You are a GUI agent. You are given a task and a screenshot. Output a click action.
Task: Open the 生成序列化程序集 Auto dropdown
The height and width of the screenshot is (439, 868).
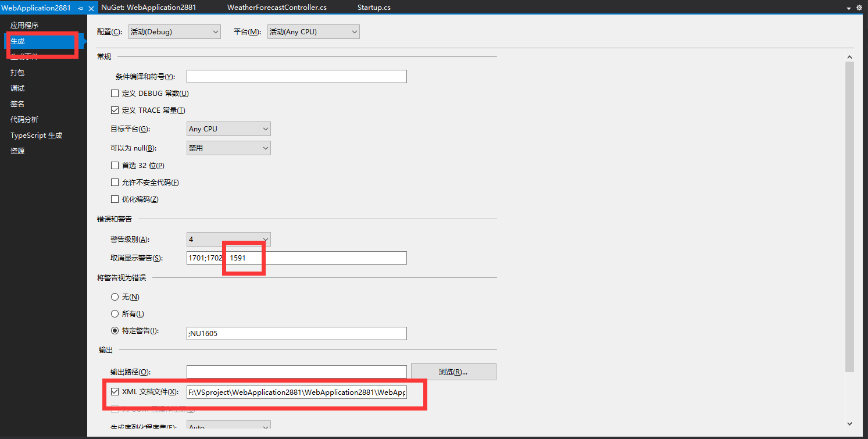point(228,426)
